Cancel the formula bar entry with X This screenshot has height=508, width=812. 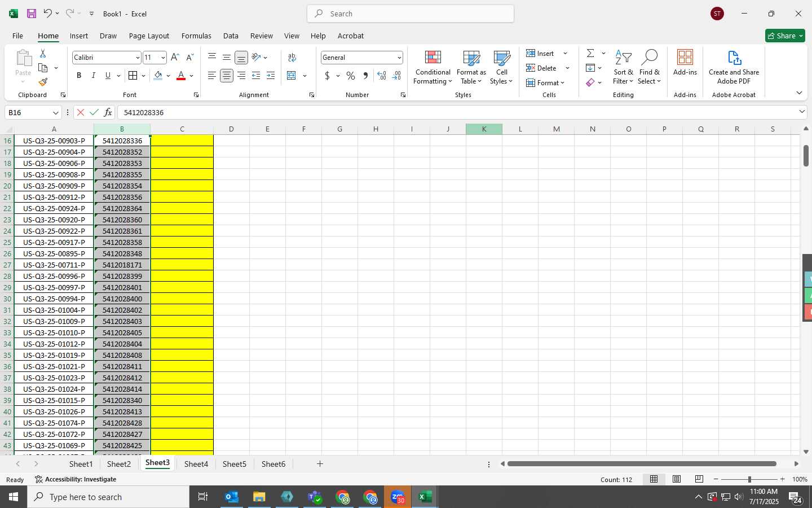tap(81, 112)
